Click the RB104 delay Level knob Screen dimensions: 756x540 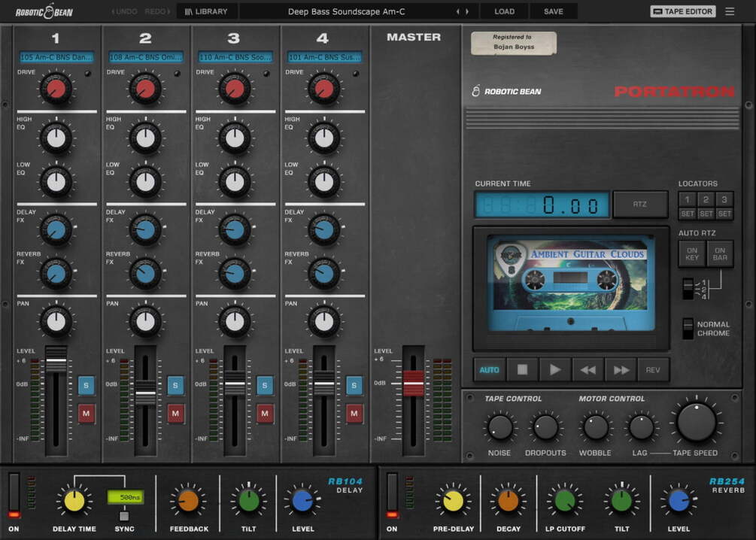[x=303, y=501]
